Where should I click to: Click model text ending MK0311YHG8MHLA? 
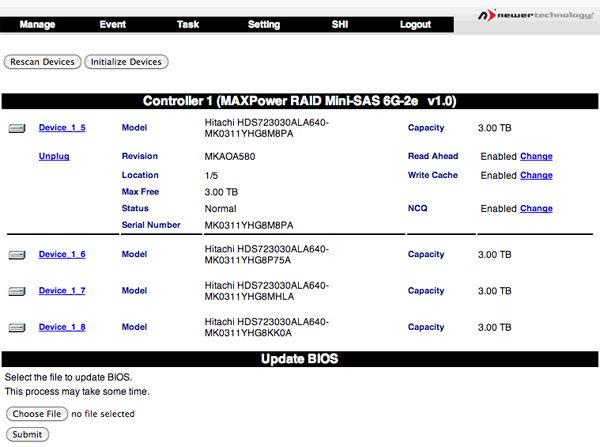point(266,291)
